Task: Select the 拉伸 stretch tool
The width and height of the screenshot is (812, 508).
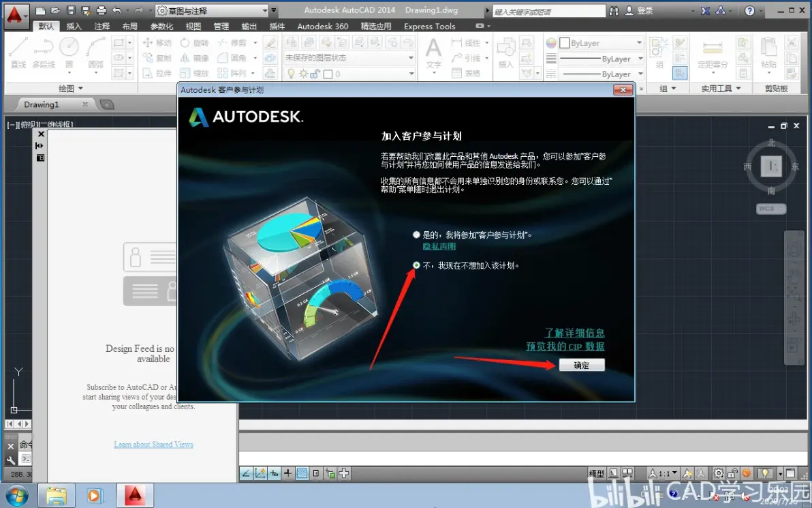Action: [157, 73]
